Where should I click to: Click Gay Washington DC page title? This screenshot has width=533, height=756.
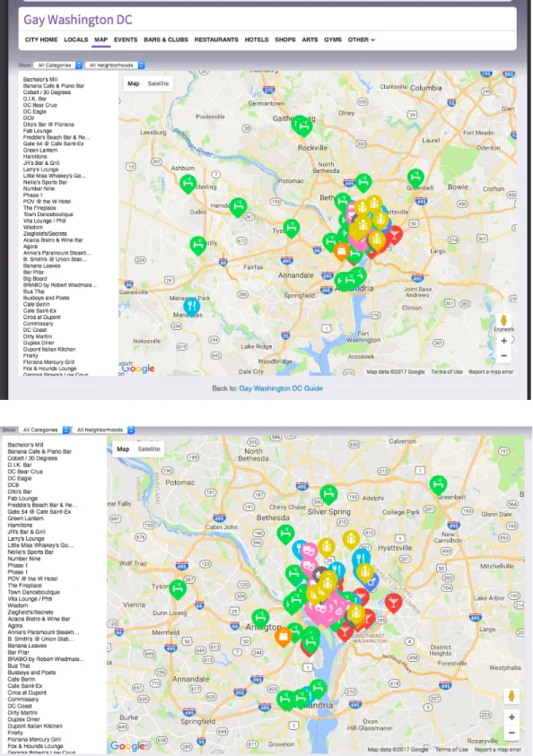click(78, 20)
